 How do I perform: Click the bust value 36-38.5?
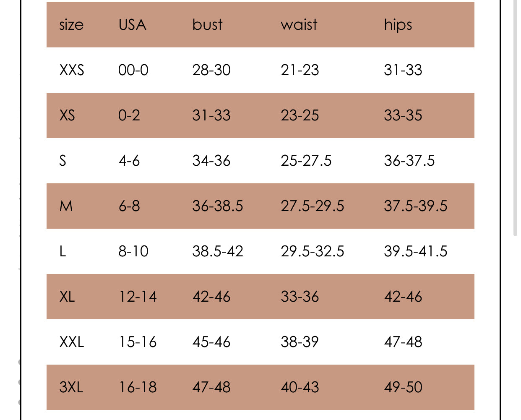point(218,206)
